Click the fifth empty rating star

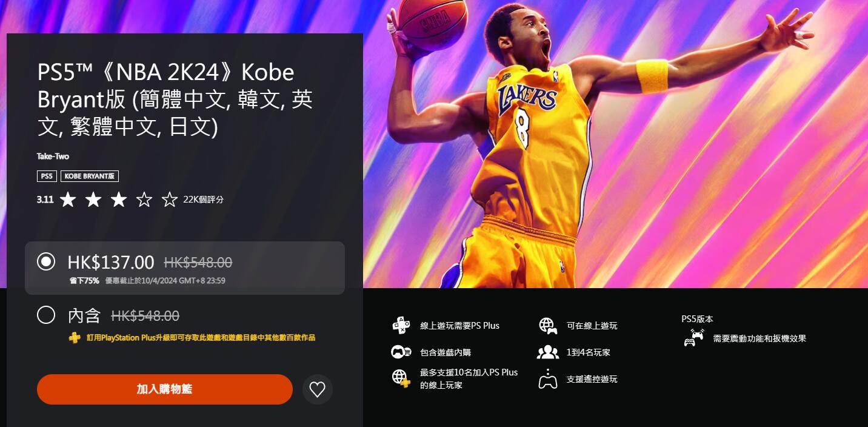click(170, 199)
